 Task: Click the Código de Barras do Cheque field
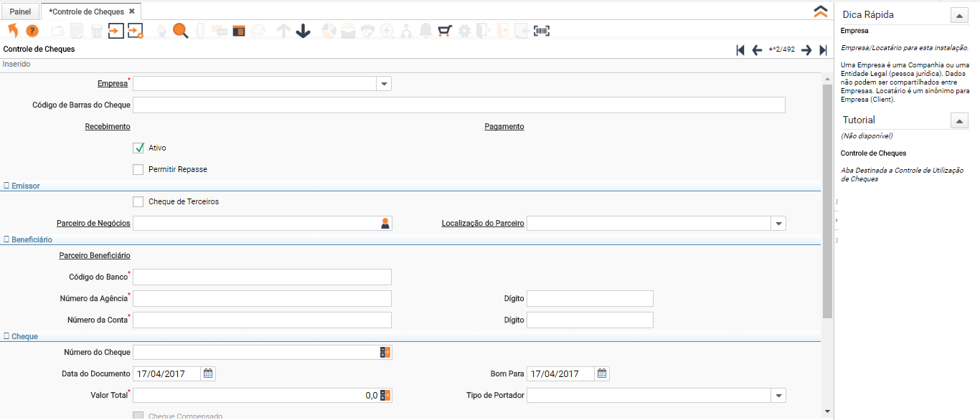point(459,105)
